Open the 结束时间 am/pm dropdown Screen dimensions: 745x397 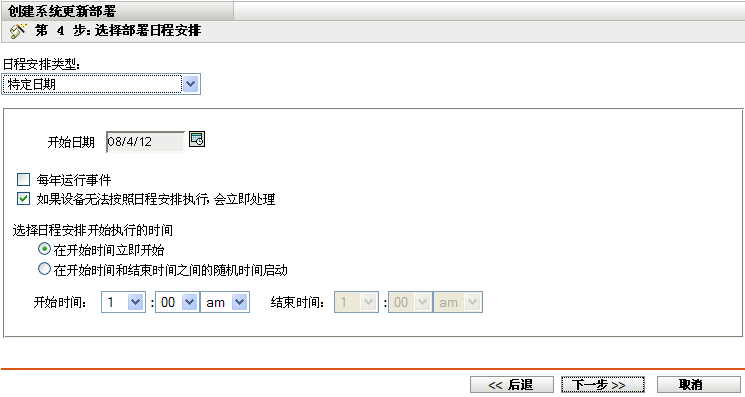(x=458, y=302)
